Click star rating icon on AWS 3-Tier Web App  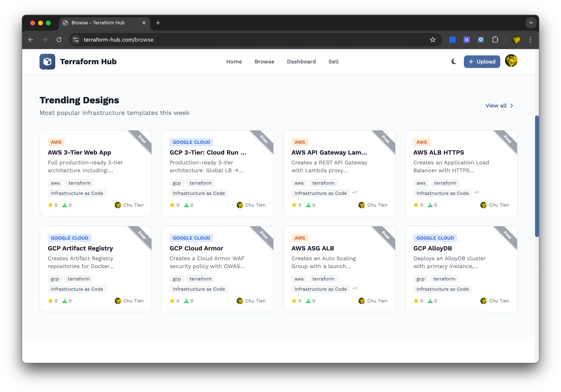(50, 205)
